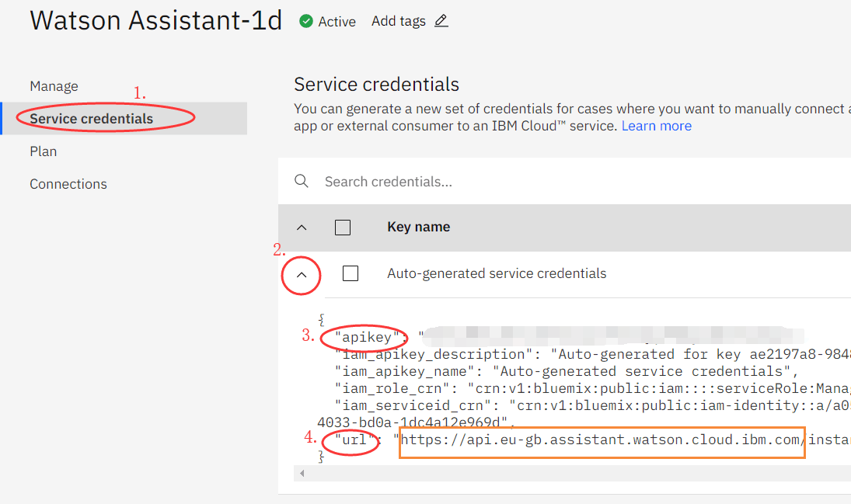Image resolution: width=851 pixels, height=504 pixels.
Task: Open the Manage section in sidebar
Action: [54, 86]
